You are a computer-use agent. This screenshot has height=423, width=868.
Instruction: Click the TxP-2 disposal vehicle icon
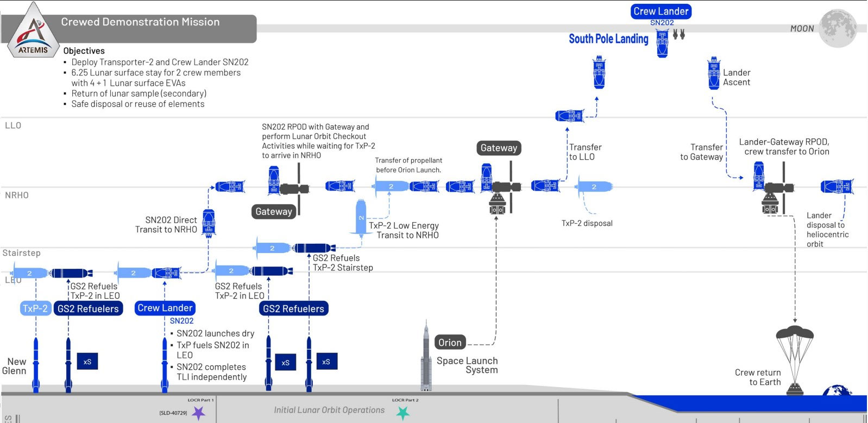point(594,187)
